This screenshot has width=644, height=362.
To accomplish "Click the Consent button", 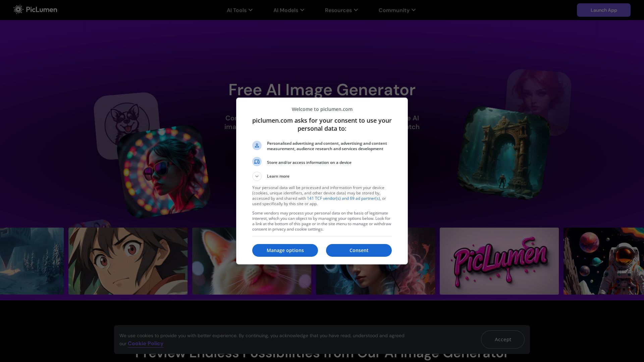I will (x=359, y=250).
